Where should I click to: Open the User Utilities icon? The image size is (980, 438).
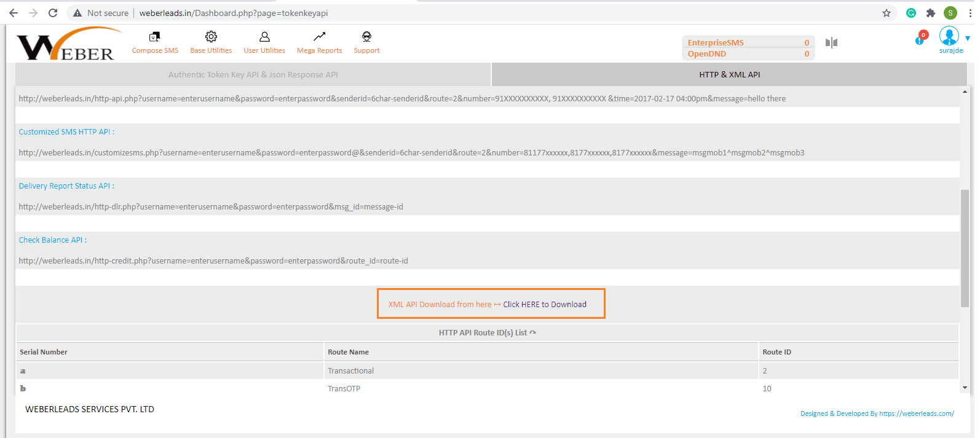[264, 37]
